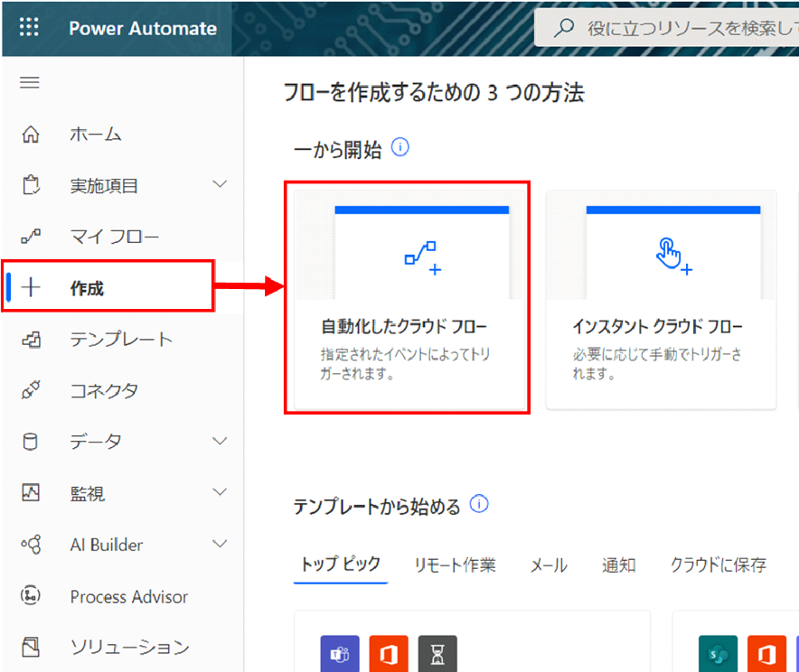
Task: Click the Power Automate title
Action: click(x=143, y=29)
